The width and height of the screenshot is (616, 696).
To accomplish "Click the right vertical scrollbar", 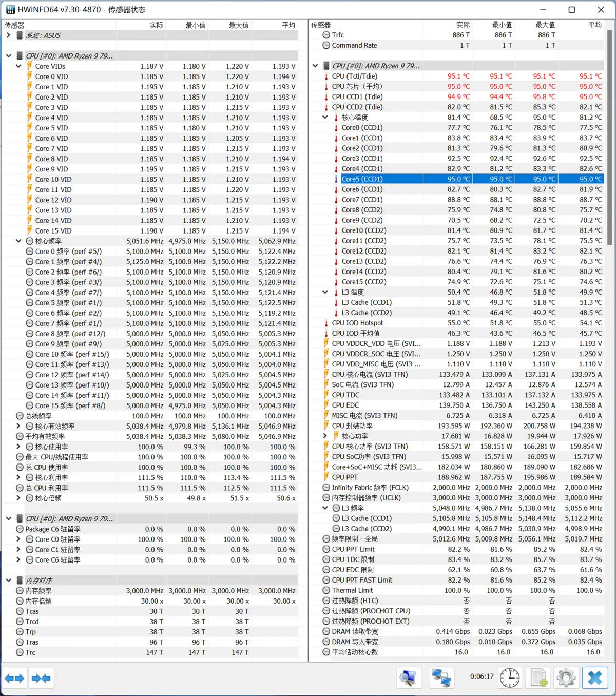I will coord(609,339).
